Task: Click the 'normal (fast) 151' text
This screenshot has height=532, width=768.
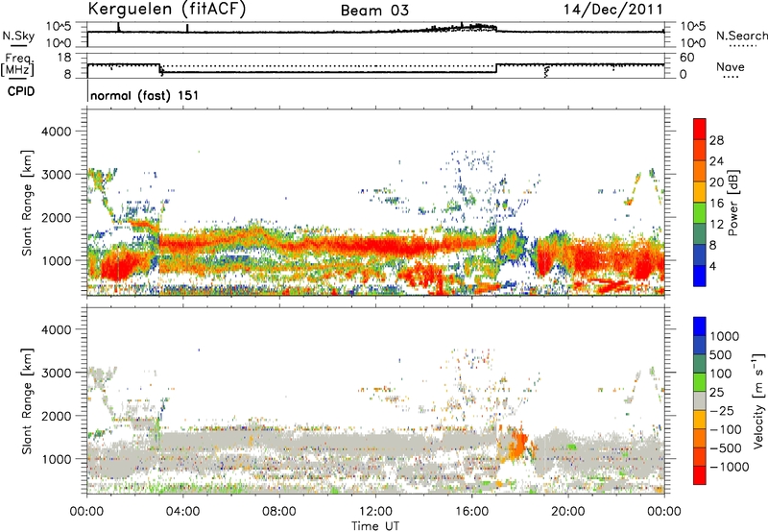Action: coord(145,95)
